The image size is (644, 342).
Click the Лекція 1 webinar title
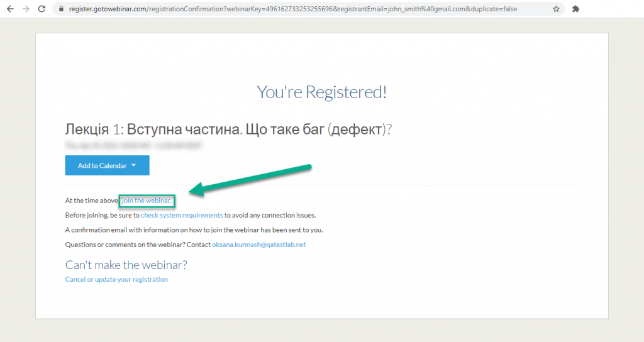[228, 130]
